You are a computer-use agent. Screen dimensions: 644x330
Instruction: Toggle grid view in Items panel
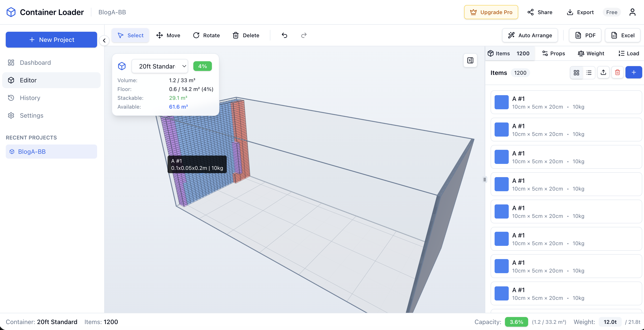tap(576, 72)
